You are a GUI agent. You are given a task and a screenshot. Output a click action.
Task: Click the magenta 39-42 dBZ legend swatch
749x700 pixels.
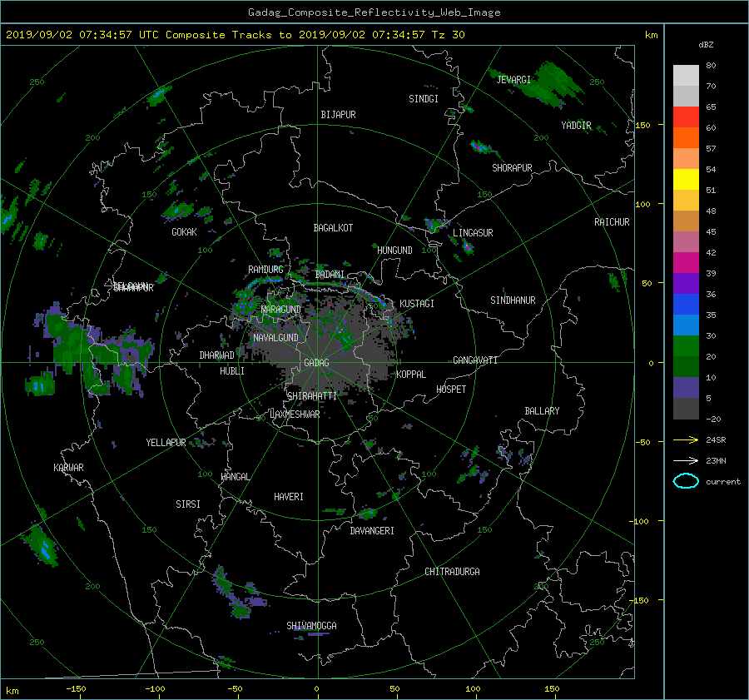(x=686, y=262)
